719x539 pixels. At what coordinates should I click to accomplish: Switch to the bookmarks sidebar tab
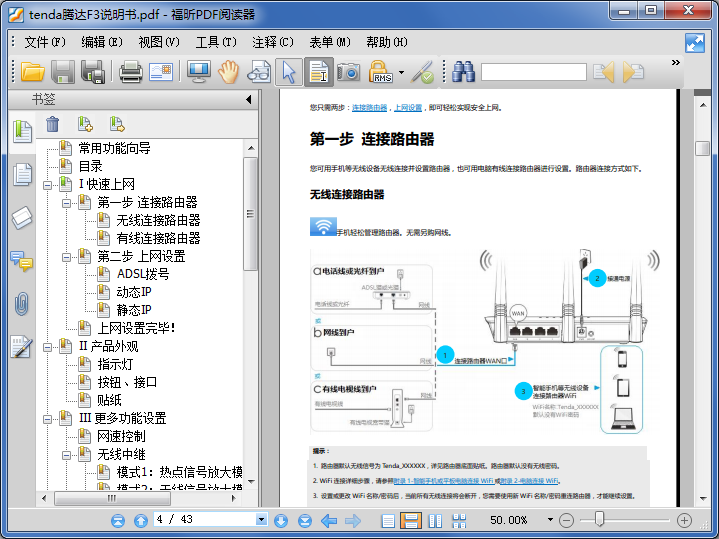click(x=22, y=132)
